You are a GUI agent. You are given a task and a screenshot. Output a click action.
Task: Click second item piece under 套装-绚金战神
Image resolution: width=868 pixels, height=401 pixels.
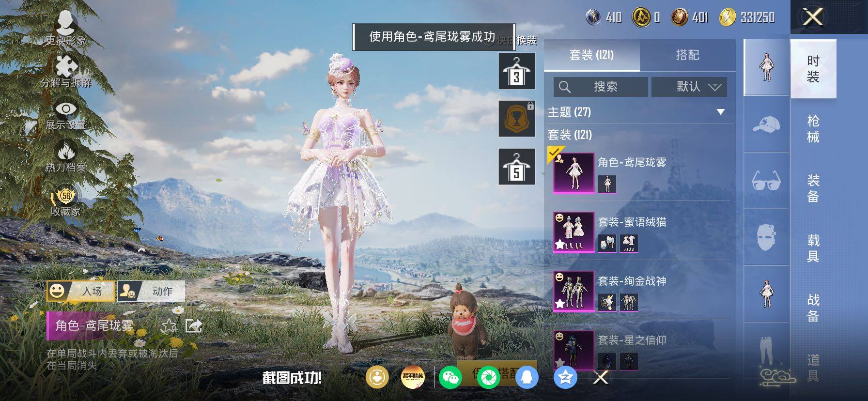pyautogui.click(x=629, y=302)
